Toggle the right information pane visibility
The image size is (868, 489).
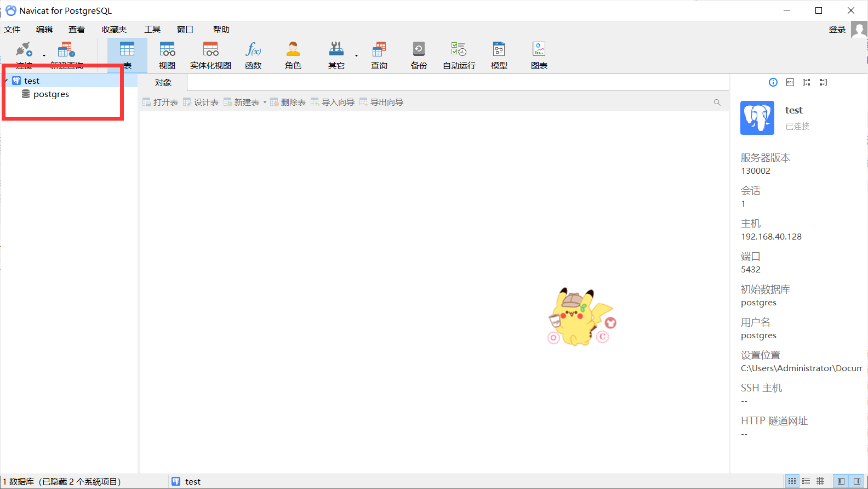coord(856,481)
